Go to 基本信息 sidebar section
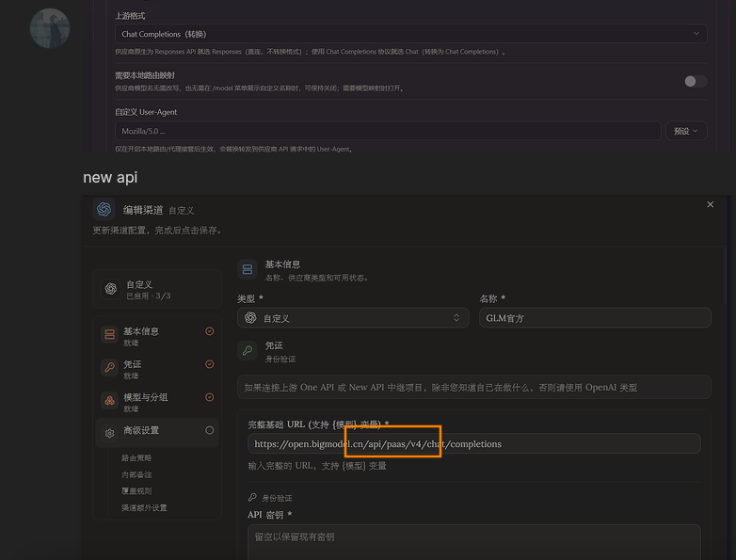 coord(157,336)
